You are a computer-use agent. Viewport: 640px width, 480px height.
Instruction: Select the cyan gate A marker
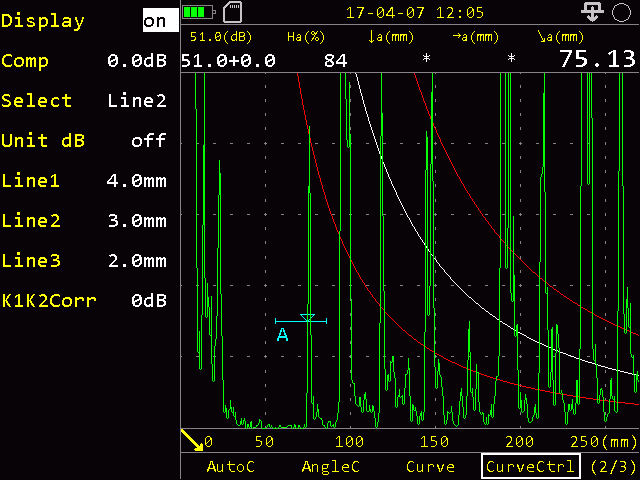tap(301, 320)
